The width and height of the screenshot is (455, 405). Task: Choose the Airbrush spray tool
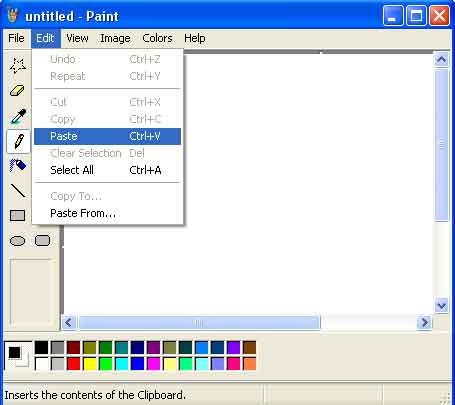17,165
